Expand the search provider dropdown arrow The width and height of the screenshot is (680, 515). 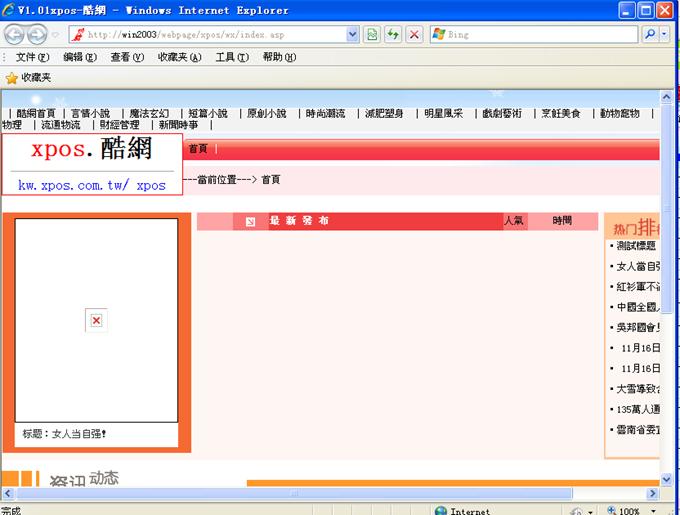665,34
